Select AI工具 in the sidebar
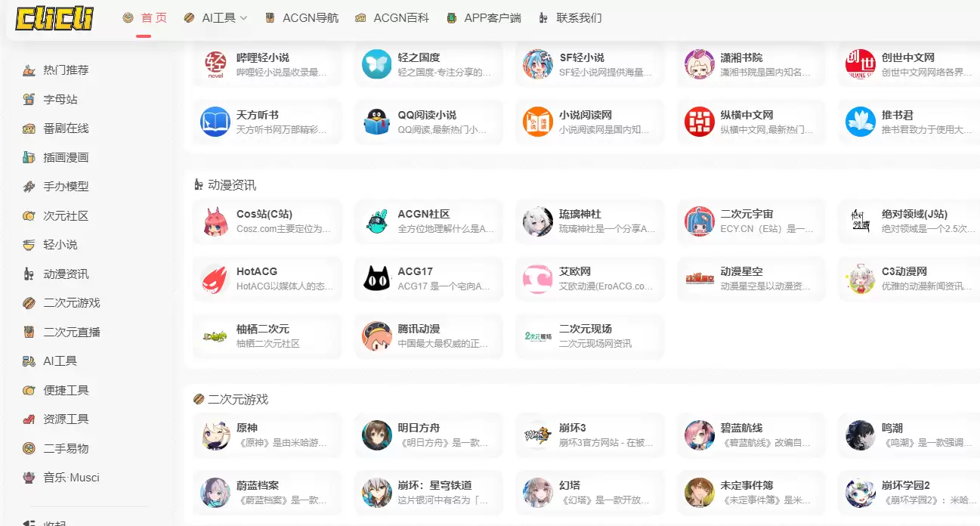 (60, 361)
